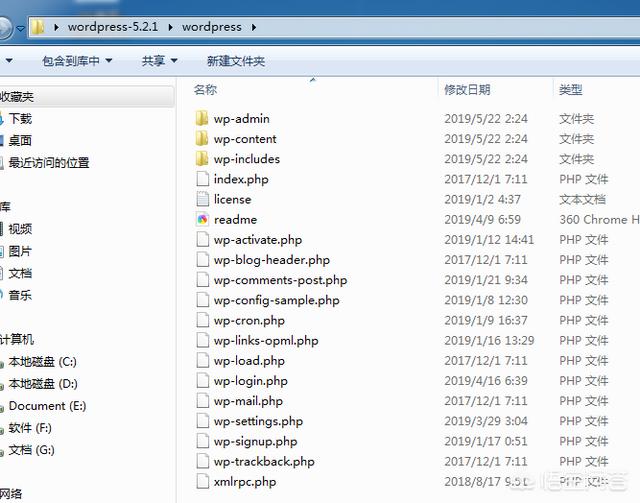This screenshot has width=640, height=503.
Task: Click the 下载 downloads icon in sidebar
Action: 1,119
